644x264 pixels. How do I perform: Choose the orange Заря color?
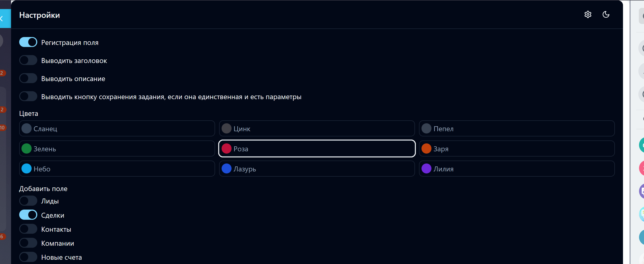(x=517, y=149)
